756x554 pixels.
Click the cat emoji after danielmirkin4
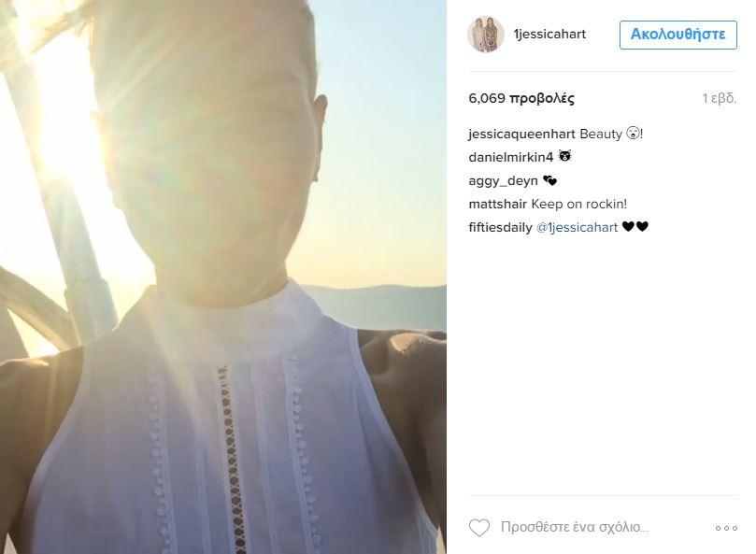pyautogui.click(x=564, y=156)
